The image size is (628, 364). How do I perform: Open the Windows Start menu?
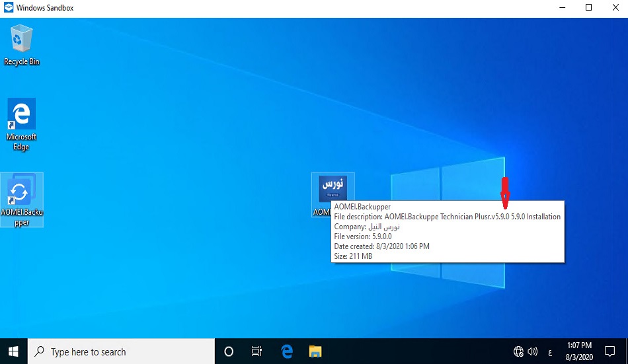pos(13,351)
